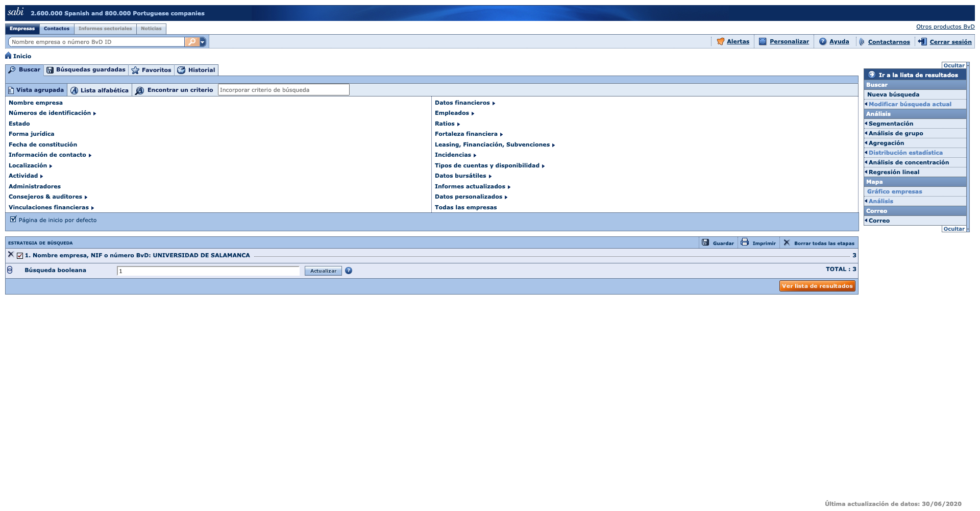Switch to the Contactos tab

[x=57, y=29]
